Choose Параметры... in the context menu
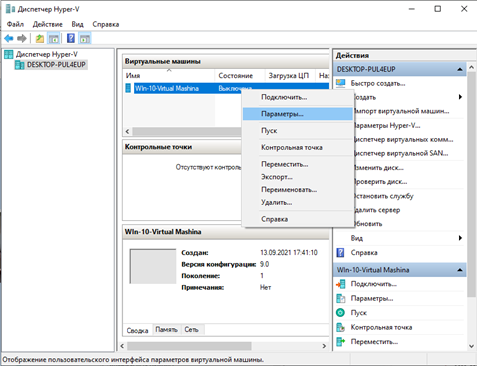This screenshot has width=477, height=366. (x=297, y=114)
